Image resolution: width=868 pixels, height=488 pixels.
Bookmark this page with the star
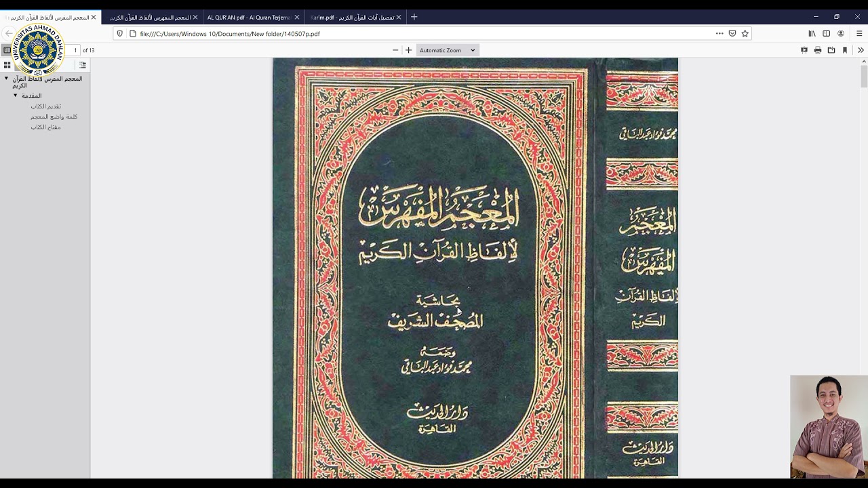[x=745, y=33]
